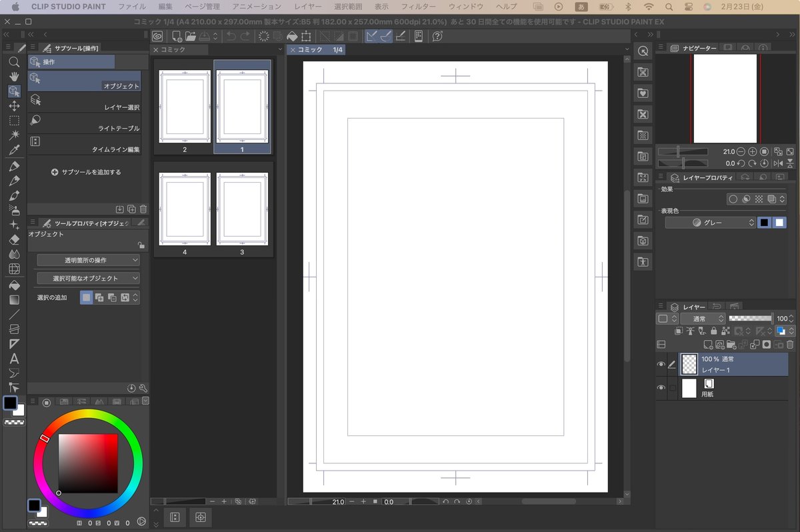
Task: Click the Scale/Rotate transform icon
Action: point(306,36)
